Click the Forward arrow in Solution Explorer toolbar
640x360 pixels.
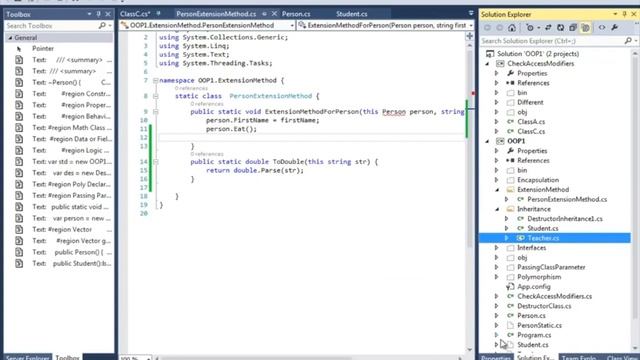point(500,28)
